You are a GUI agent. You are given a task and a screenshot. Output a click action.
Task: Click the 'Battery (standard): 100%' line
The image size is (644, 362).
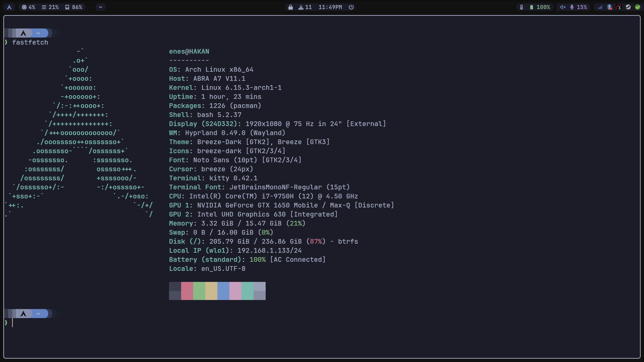pyautogui.click(x=248, y=260)
